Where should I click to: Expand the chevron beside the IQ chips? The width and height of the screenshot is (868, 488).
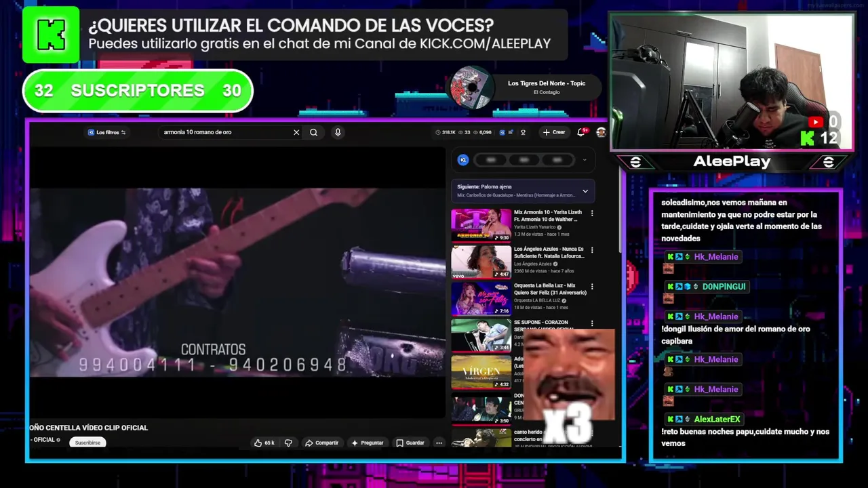(x=585, y=160)
